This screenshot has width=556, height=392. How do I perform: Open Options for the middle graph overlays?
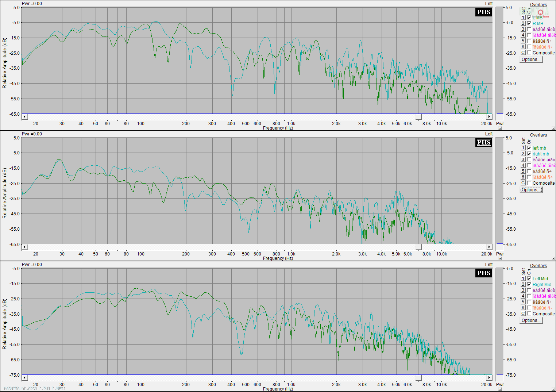point(531,190)
